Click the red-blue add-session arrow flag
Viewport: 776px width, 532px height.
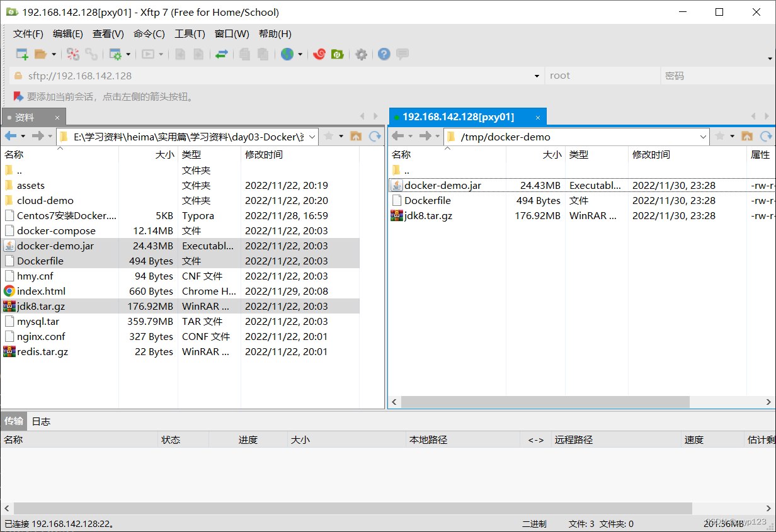click(x=18, y=96)
